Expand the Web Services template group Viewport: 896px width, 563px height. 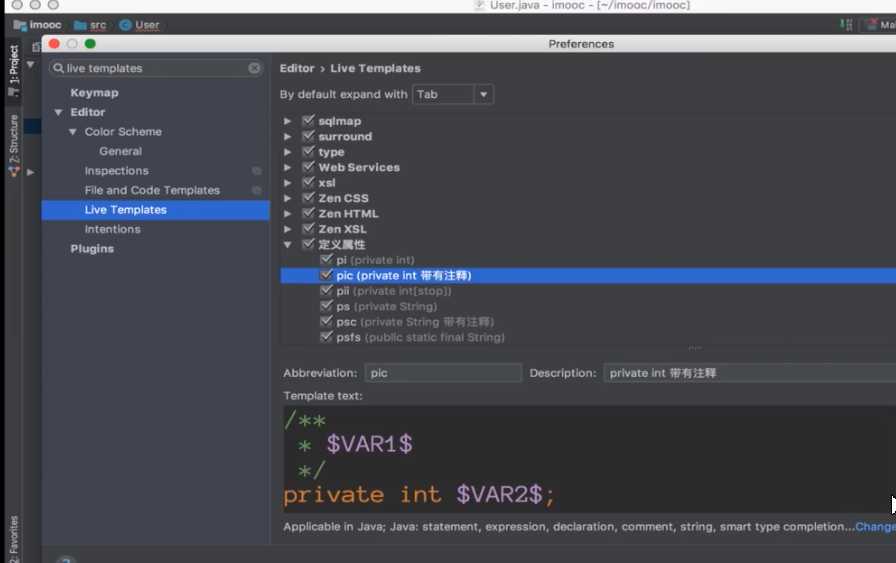tap(287, 167)
